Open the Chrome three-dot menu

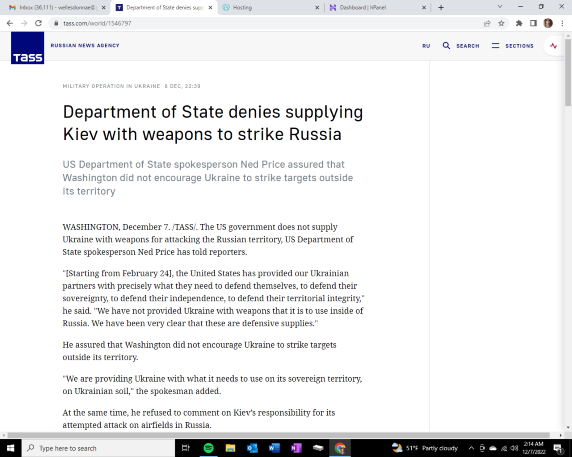point(562,23)
